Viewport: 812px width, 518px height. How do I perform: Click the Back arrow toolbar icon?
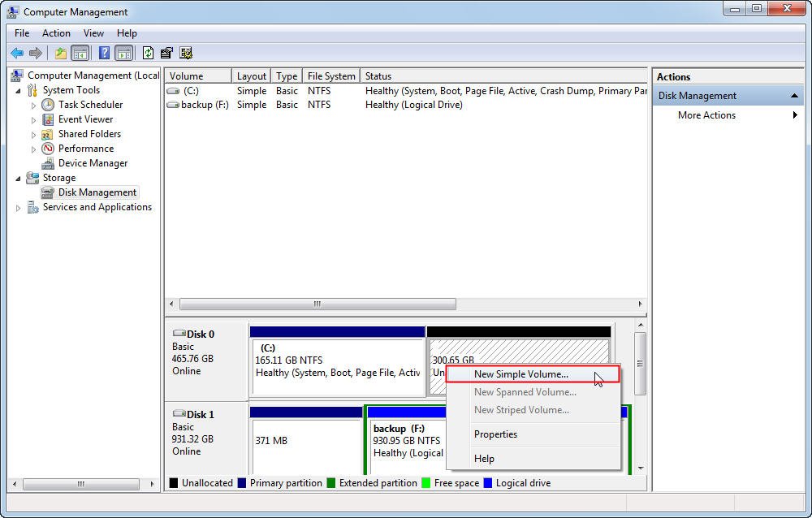tap(17, 53)
